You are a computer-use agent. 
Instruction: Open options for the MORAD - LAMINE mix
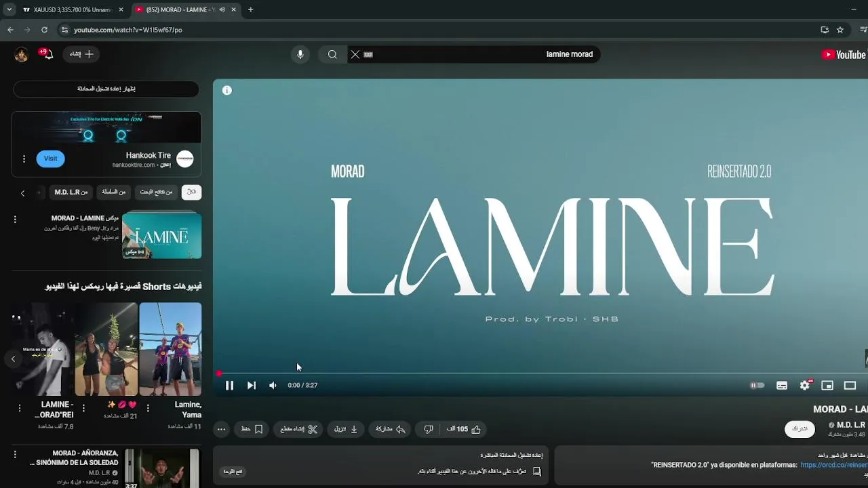(x=15, y=219)
